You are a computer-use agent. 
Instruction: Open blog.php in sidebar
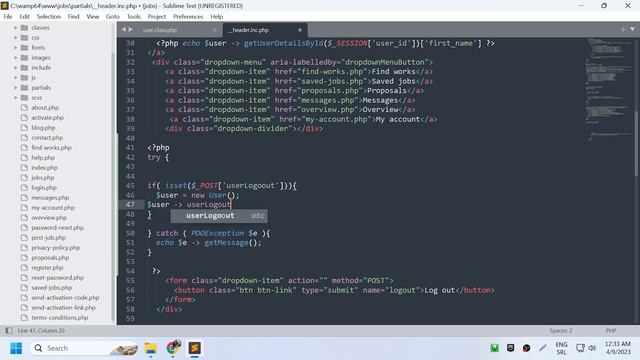pos(43,128)
